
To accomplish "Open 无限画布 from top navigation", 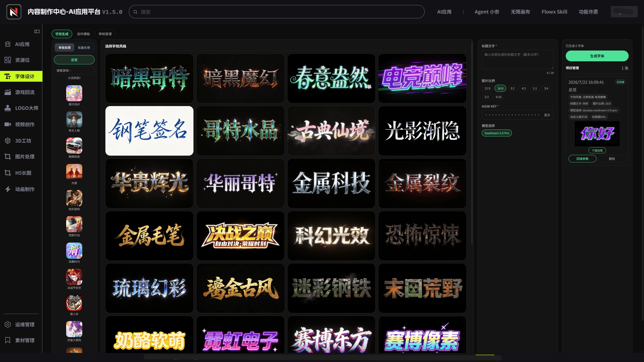I will [520, 12].
